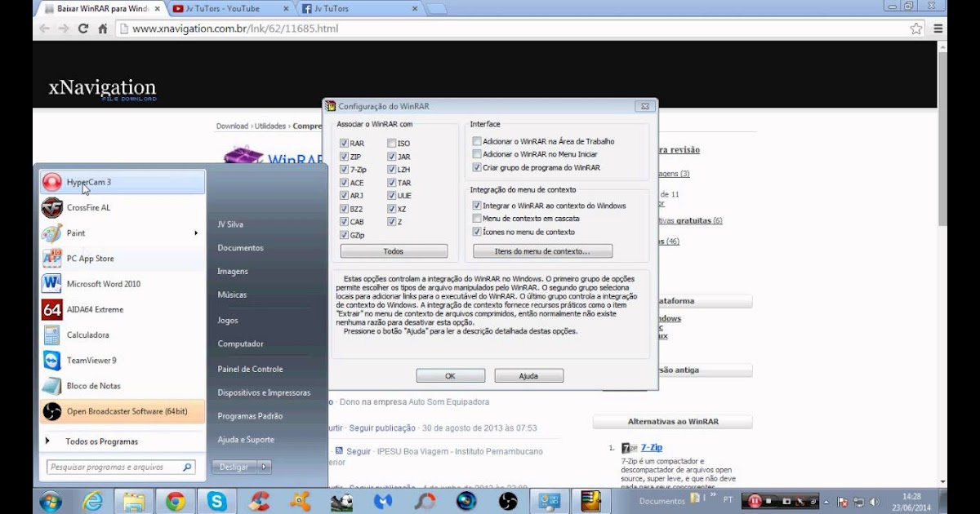Toggle the 7-Zip association checkbox
Image resolution: width=980 pixels, height=514 pixels.
(x=345, y=170)
